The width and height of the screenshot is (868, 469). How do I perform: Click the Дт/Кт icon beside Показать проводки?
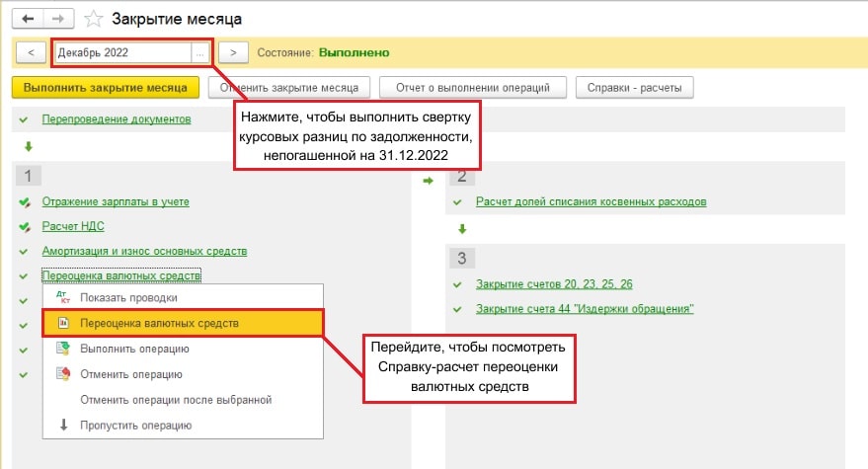point(63,297)
